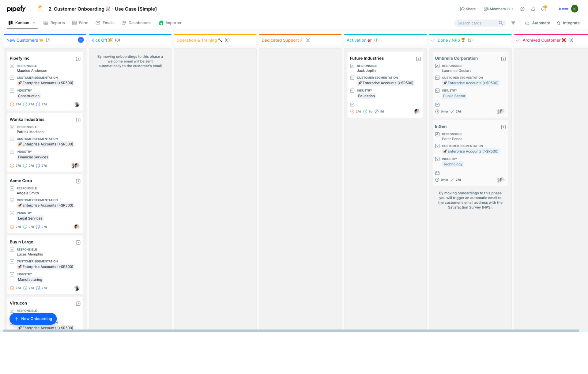Expand the Umbrella Corporation card arrow
Screen dimensions: 588x374
click(503, 59)
